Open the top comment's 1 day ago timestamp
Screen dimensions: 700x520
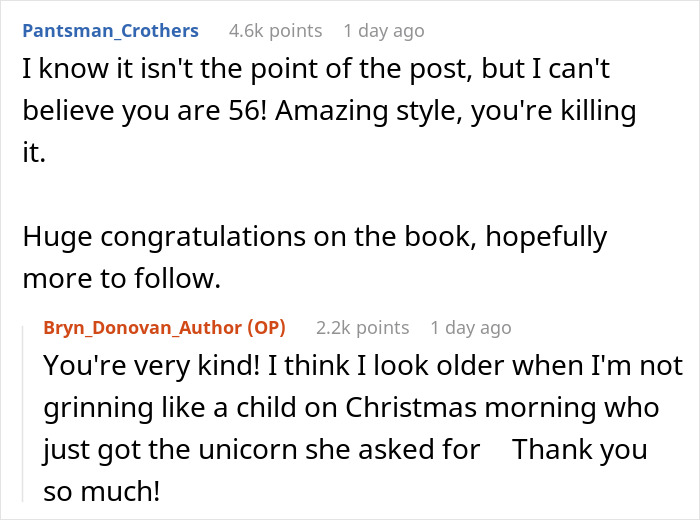[383, 30]
